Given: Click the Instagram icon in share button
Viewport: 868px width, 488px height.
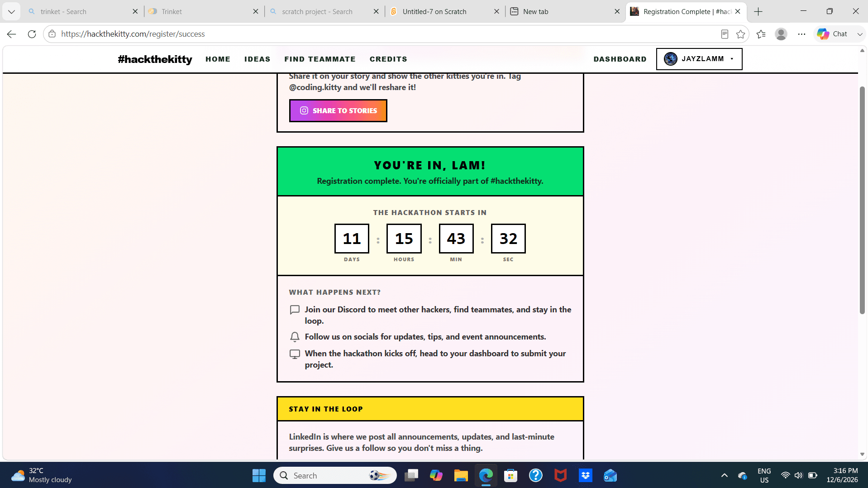Looking at the screenshot, I should (x=304, y=110).
